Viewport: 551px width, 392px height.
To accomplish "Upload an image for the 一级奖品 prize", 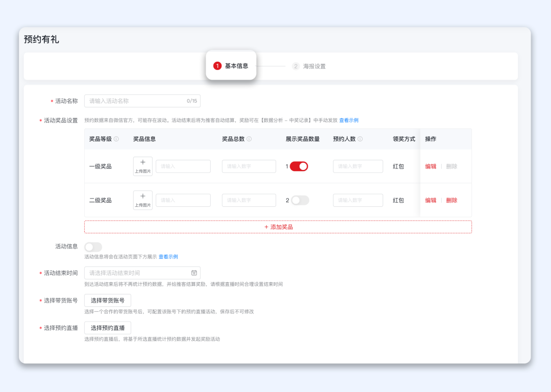I will tap(142, 166).
